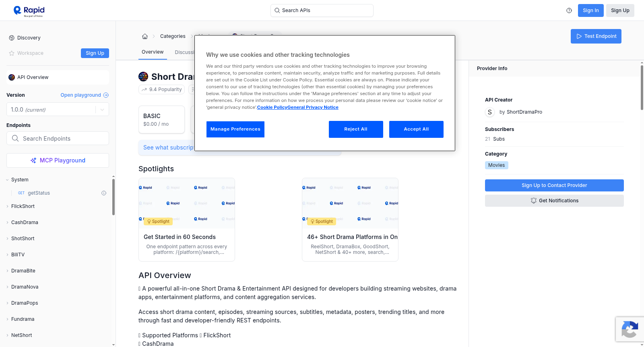Follow the Open playground link

(x=85, y=95)
